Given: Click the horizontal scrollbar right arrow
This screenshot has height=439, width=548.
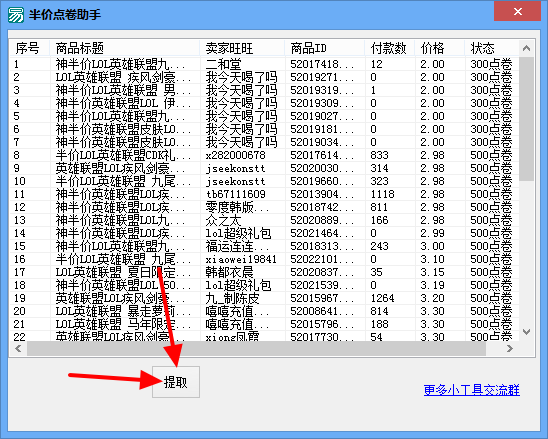Looking at the screenshot, I should coord(510,348).
